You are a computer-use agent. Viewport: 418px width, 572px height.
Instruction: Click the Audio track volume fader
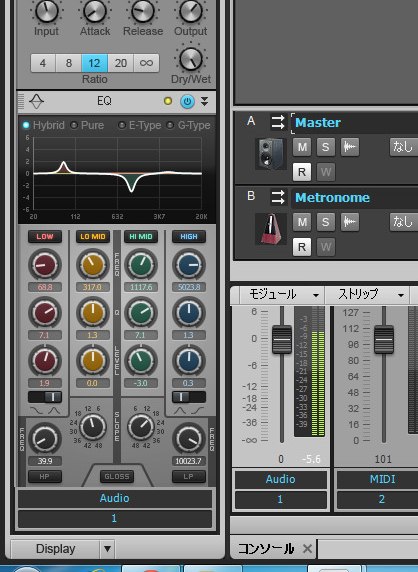coord(282,339)
